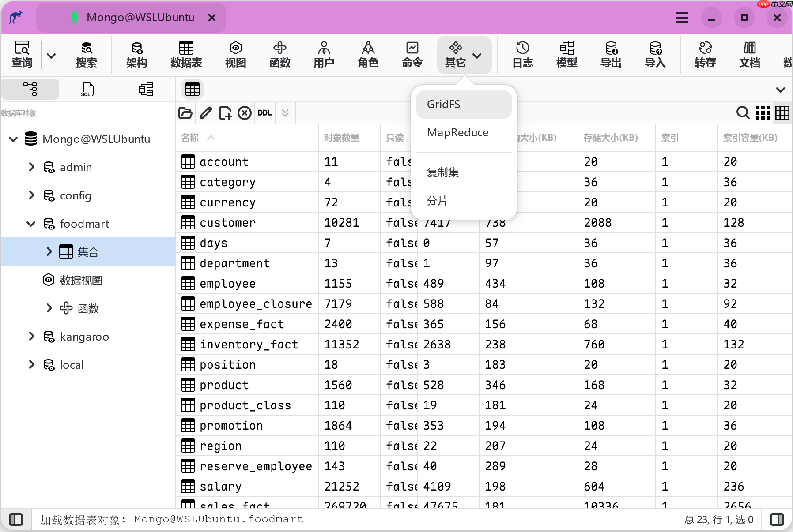This screenshot has height=532, width=793.
Task: Expand the admin database node
Action: 31,167
